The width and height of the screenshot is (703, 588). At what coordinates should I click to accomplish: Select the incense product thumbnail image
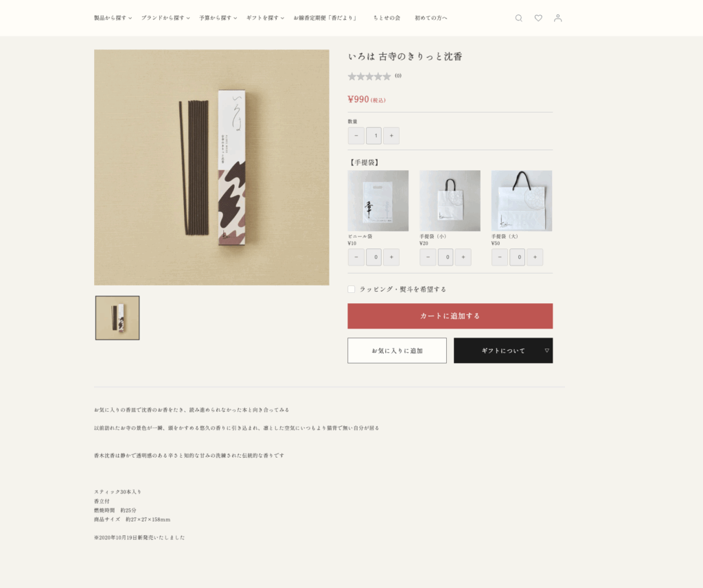pos(117,318)
